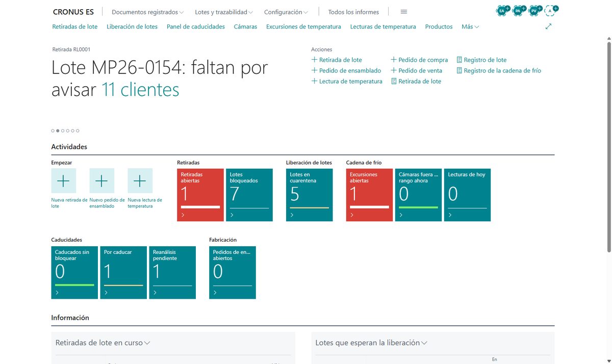Expand the Documentos registrados menu
This screenshot has width=612, height=364.
point(148,12)
